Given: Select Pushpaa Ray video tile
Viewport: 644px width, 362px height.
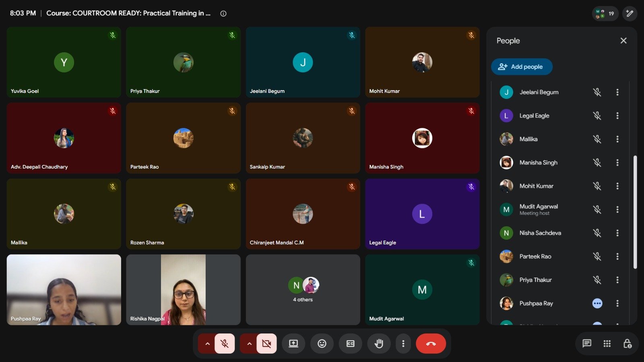Looking at the screenshot, I should (x=64, y=290).
